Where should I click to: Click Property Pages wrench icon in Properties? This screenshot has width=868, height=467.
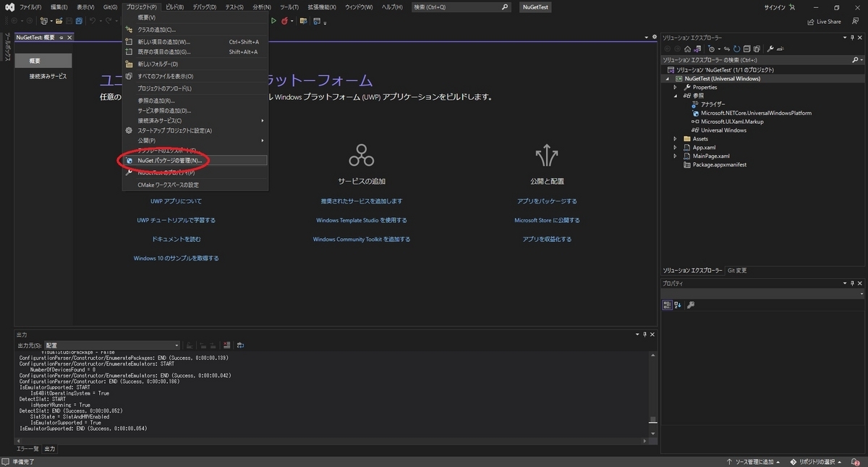click(x=691, y=305)
